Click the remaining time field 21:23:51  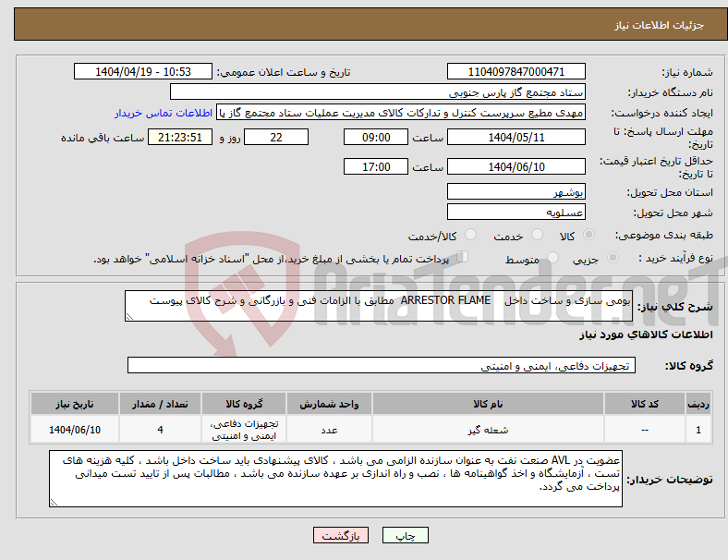click(x=180, y=138)
